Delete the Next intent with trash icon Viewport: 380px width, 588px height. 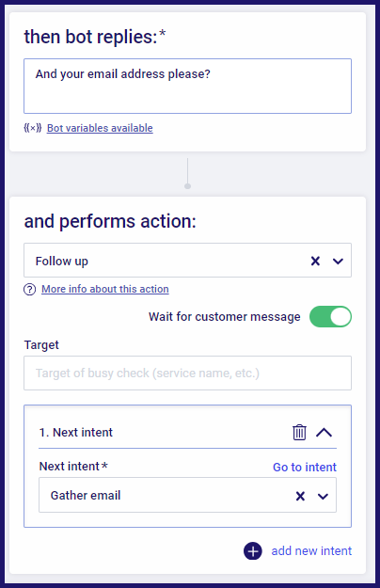[299, 432]
